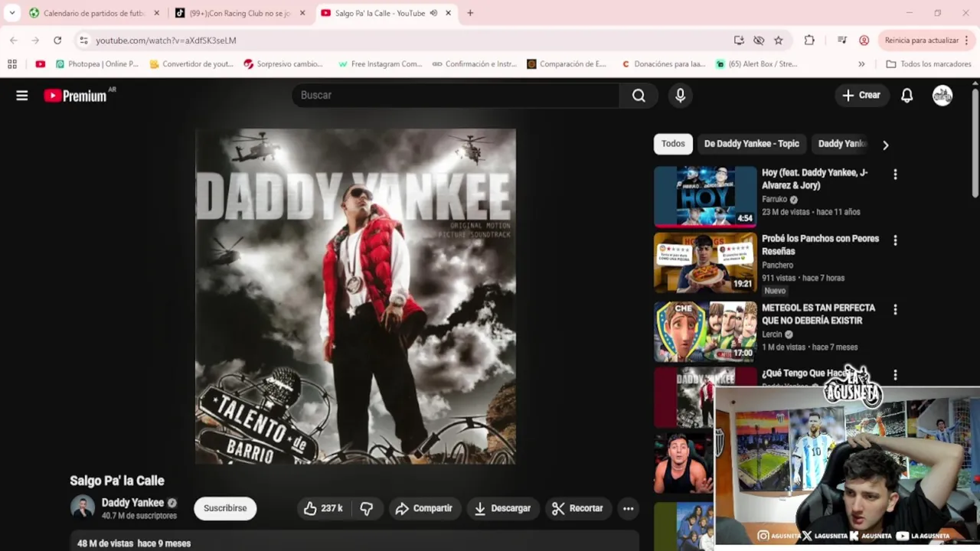The height and width of the screenshot is (551, 980).
Task: Select the partially visible Daddy Yankee chip
Action: [841, 144]
